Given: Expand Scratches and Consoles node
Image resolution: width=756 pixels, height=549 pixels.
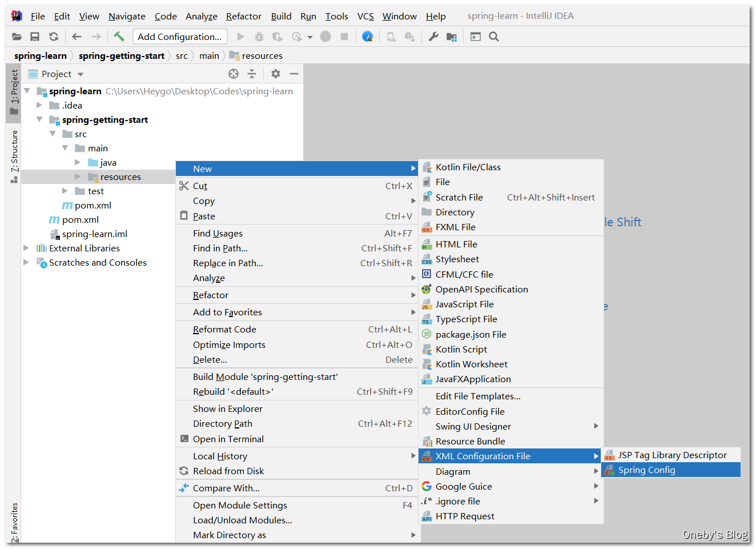Looking at the screenshot, I should [26, 262].
